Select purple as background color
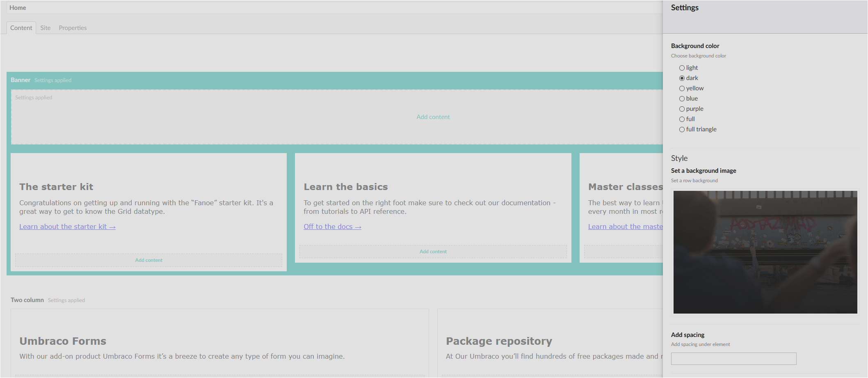The width and height of the screenshot is (868, 378). click(682, 109)
